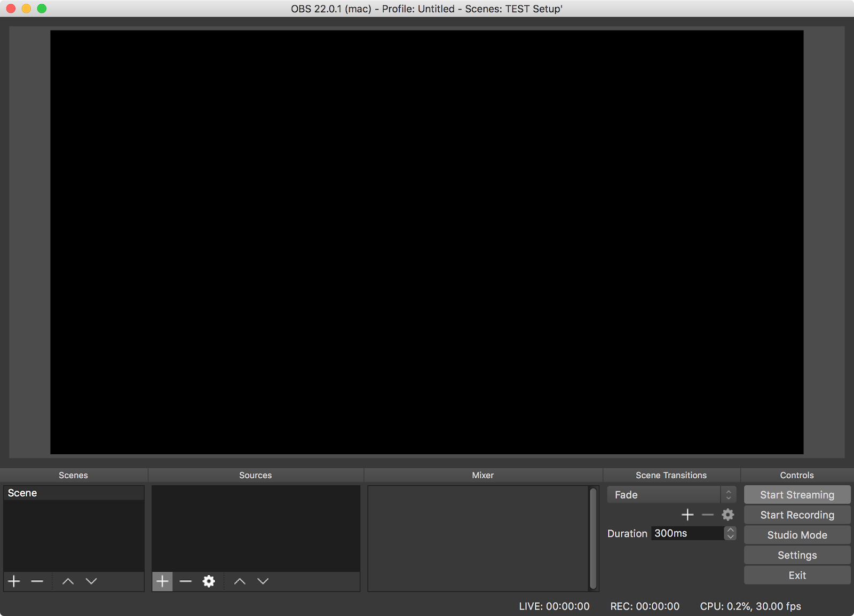This screenshot has width=854, height=616.
Task: Open the Fade transition dropdown
Action: pos(671,495)
